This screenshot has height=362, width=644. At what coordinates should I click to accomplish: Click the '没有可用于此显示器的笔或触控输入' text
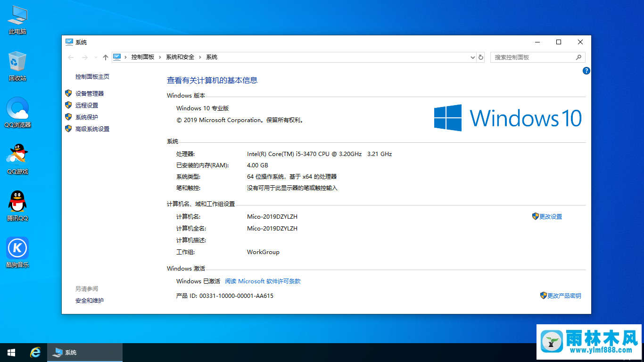tap(292, 188)
